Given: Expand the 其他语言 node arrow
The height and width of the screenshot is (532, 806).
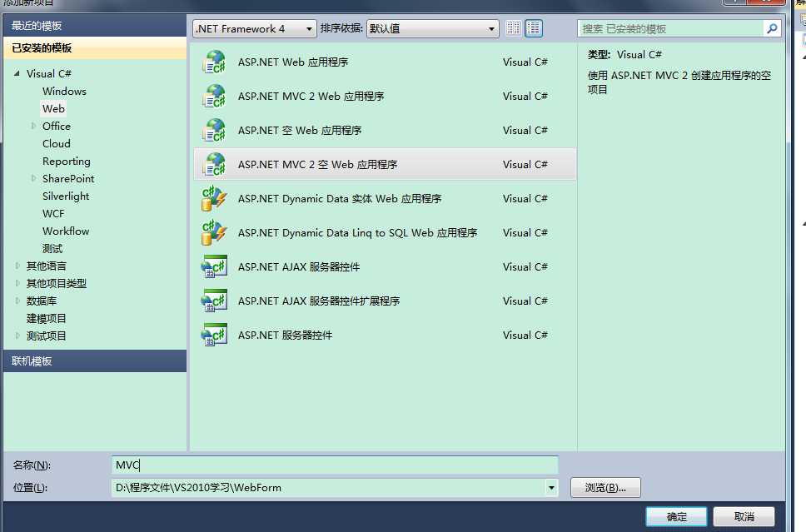Looking at the screenshot, I should [17, 266].
